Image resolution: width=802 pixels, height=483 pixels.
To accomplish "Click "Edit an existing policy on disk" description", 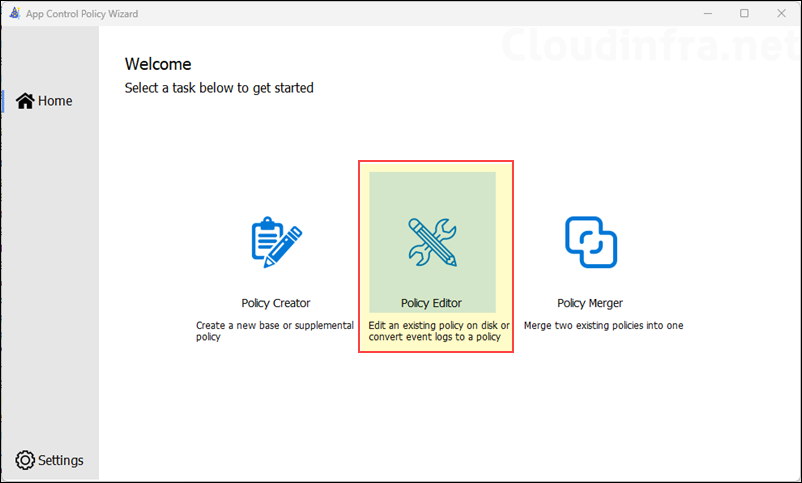I will point(438,326).
